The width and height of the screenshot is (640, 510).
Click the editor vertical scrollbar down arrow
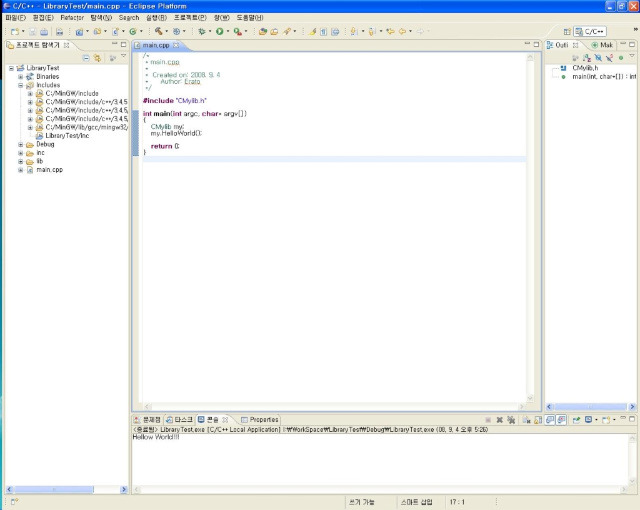[x=530, y=399]
